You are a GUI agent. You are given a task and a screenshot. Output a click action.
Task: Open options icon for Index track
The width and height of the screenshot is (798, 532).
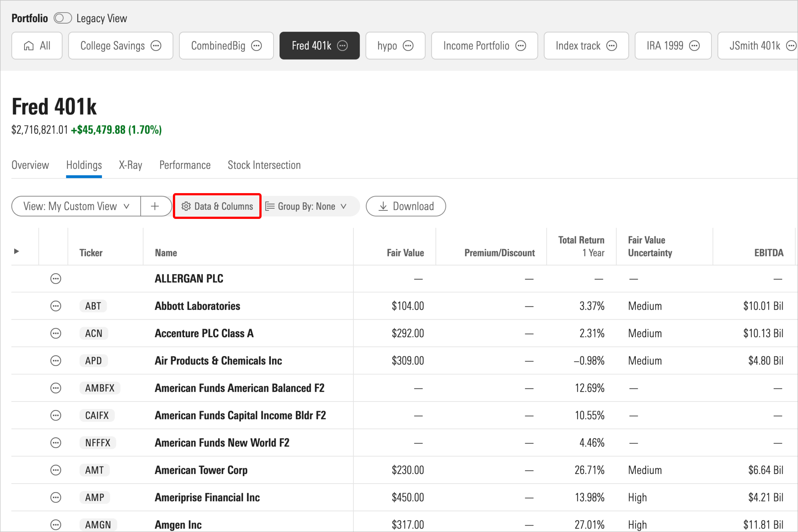click(x=612, y=46)
